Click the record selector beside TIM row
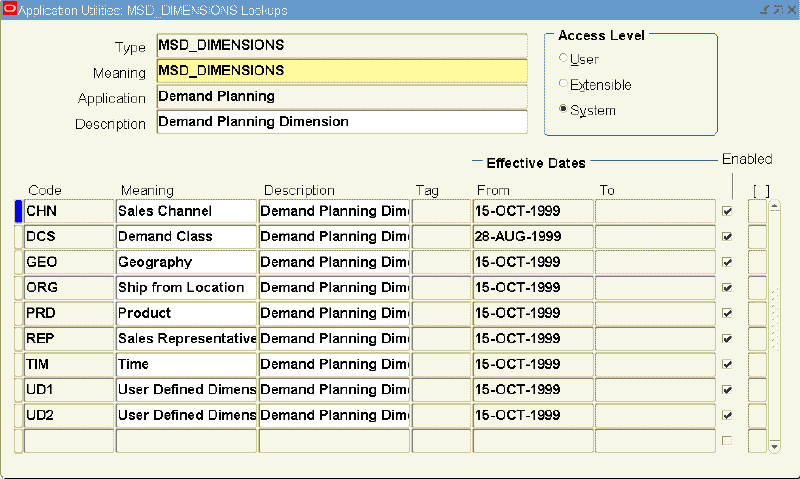 tap(18, 364)
